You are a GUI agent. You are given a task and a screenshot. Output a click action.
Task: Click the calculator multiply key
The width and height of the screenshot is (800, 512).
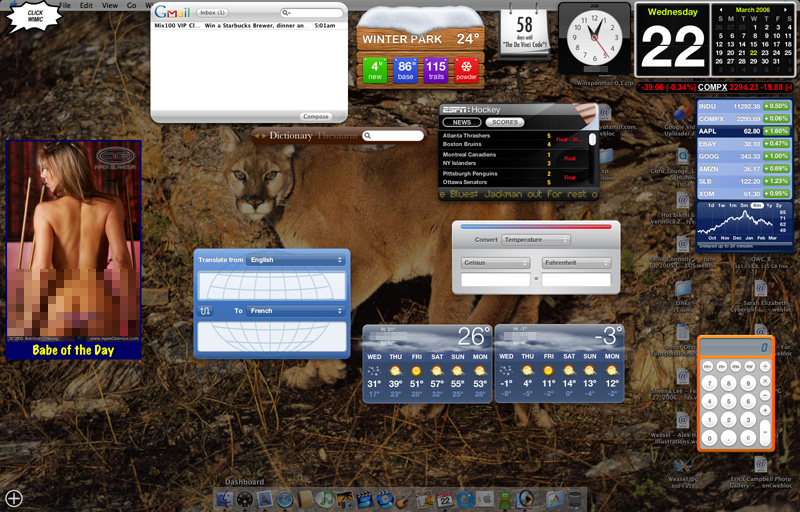click(x=765, y=381)
